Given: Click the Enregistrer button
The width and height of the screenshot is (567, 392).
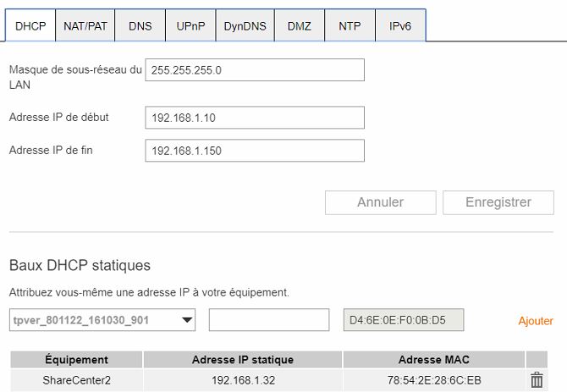Looking at the screenshot, I should coord(498,202).
